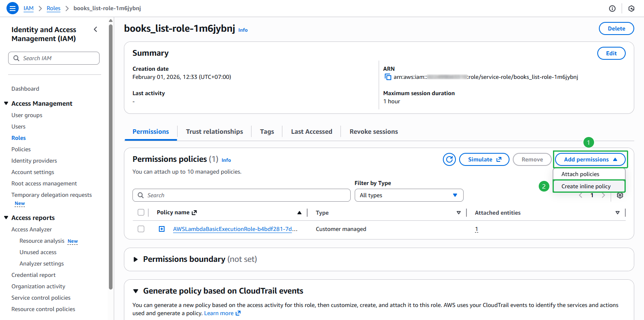The height and width of the screenshot is (320, 644).
Task: Open Service control policies in sidebar
Action: click(41, 298)
